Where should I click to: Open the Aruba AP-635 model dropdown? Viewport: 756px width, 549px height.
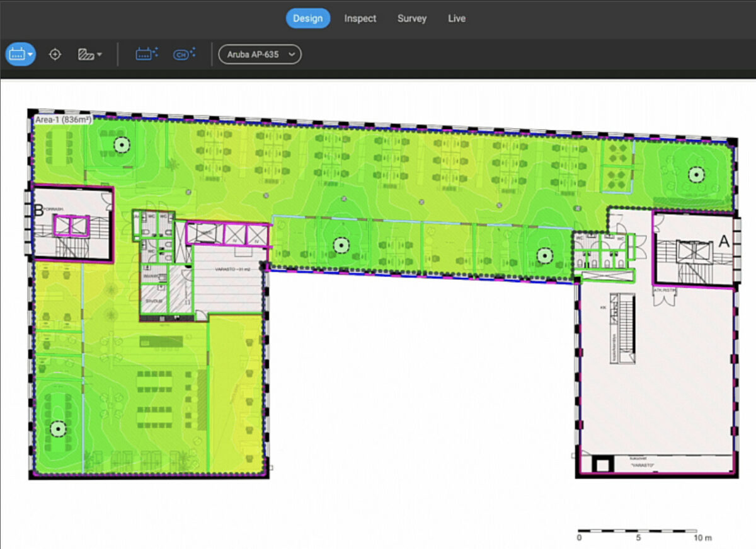[260, 55]
